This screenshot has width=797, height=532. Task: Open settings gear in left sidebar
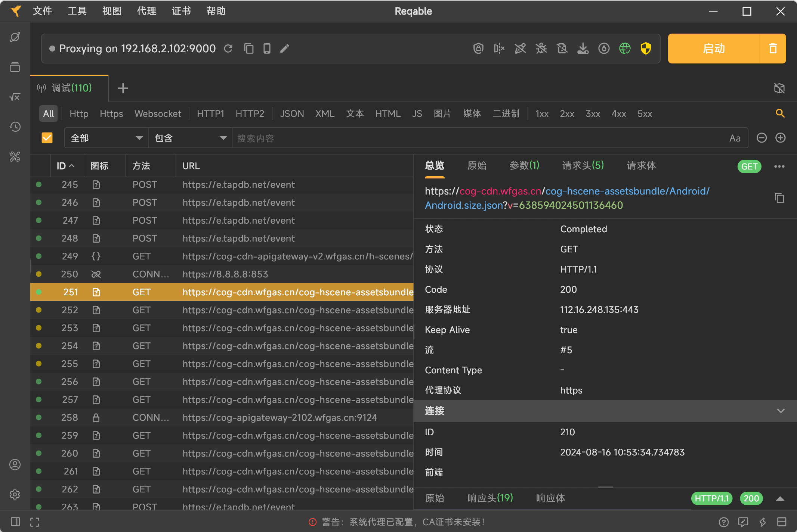pos(15,494)
